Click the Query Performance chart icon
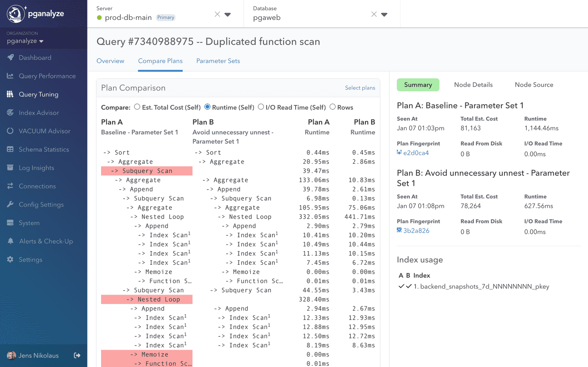Viewport: 588px width, 367px height. pos(11,76)
